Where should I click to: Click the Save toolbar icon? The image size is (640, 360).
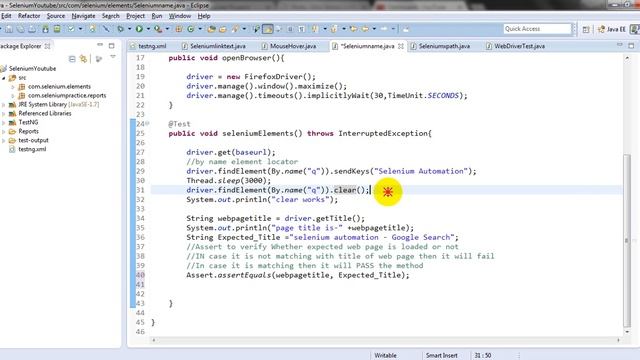(9, 29)
